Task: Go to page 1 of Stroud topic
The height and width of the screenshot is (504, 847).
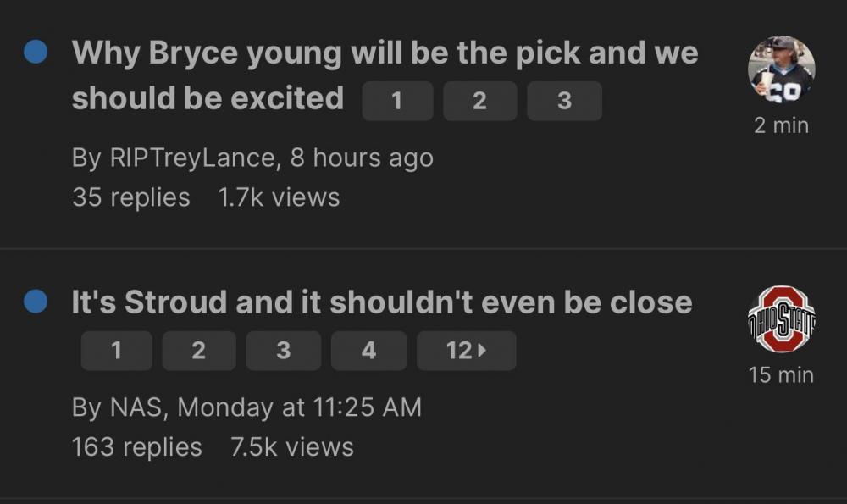Action: pos(116,351)
